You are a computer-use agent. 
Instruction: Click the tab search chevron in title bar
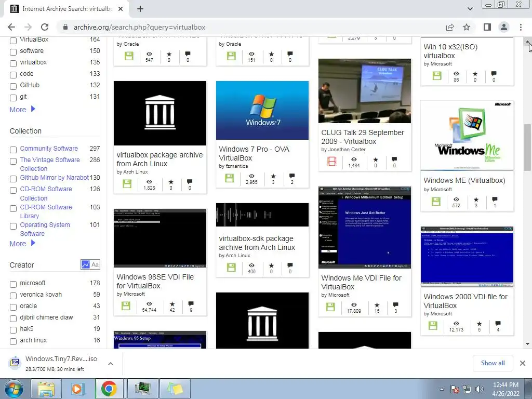470,9
